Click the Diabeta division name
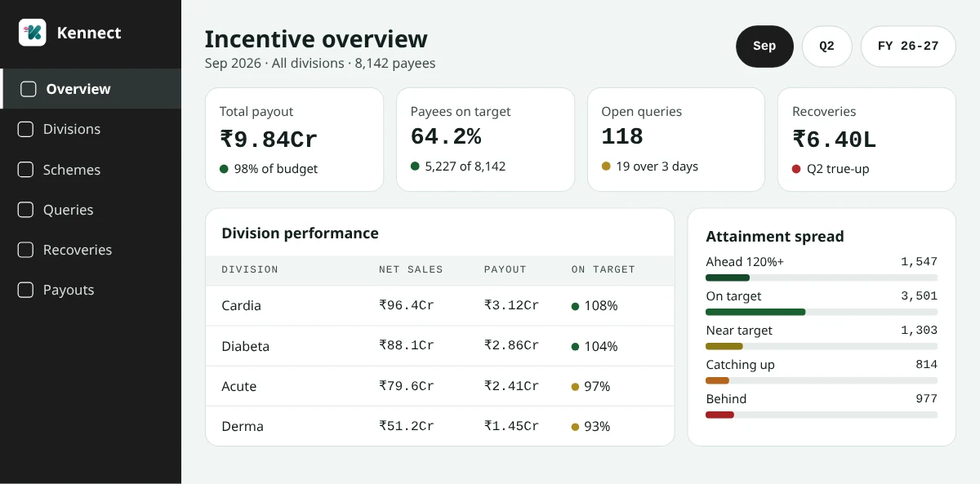The image size is (980, 484). (245, 346)
